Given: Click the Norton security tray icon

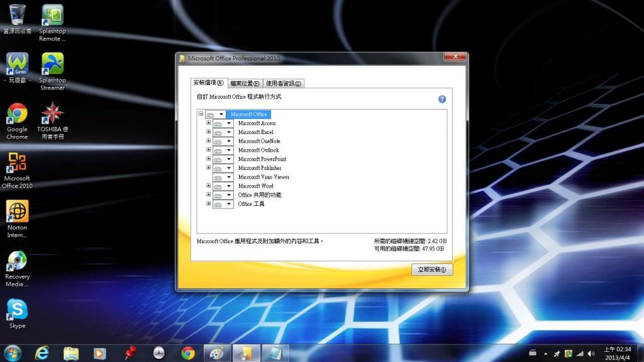Looking at the screenshot, I should (569, 353).
